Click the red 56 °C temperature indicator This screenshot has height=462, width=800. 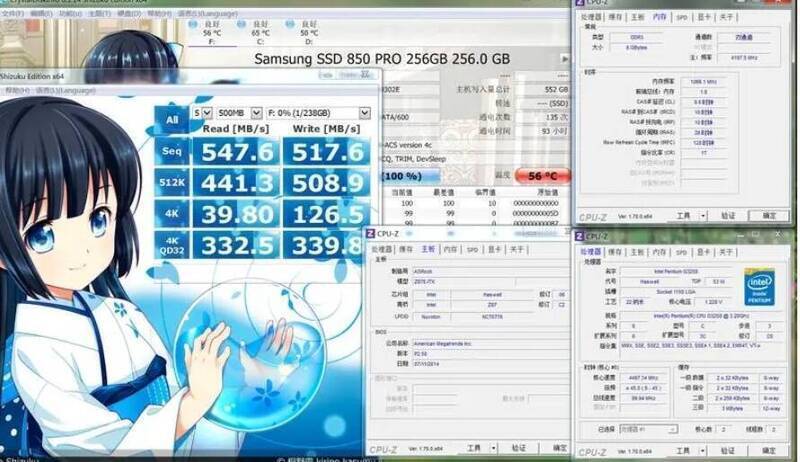(542, 176)
